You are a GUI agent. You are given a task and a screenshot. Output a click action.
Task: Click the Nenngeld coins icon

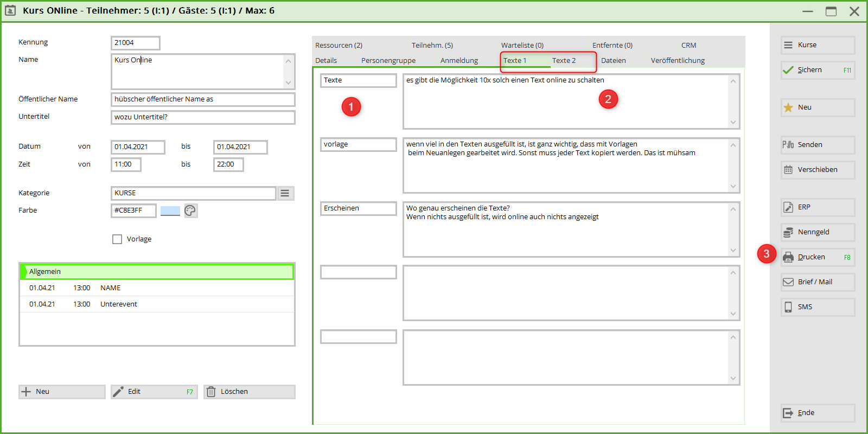tap(788, 232)
